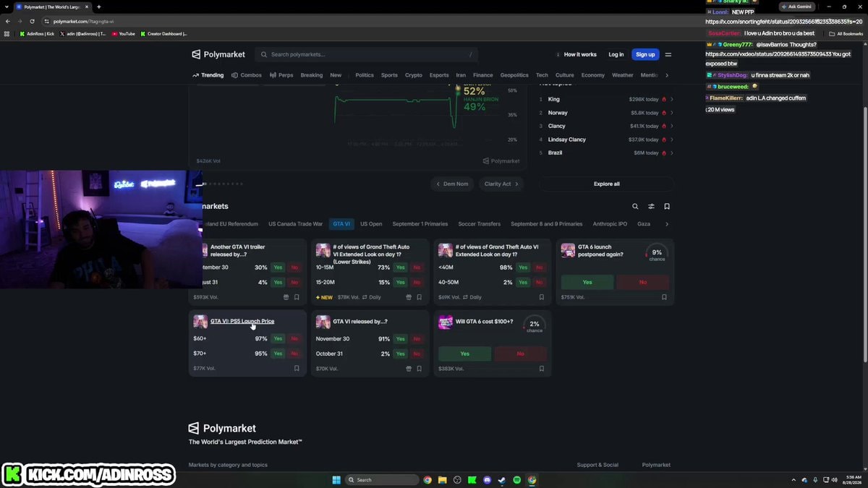Select the 'Anthropic IPO' tag tab
Screen dimensions: 868x488
click(610, 224)
